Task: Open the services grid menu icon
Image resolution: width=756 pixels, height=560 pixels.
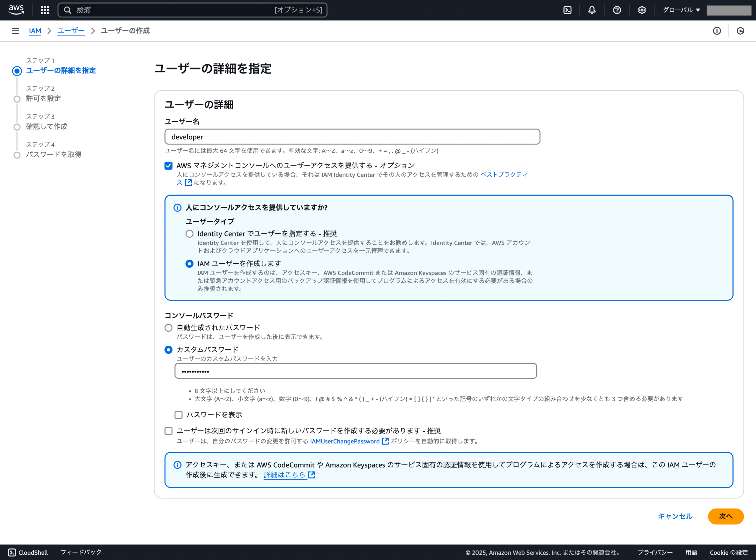Action: tap(45, 10)
